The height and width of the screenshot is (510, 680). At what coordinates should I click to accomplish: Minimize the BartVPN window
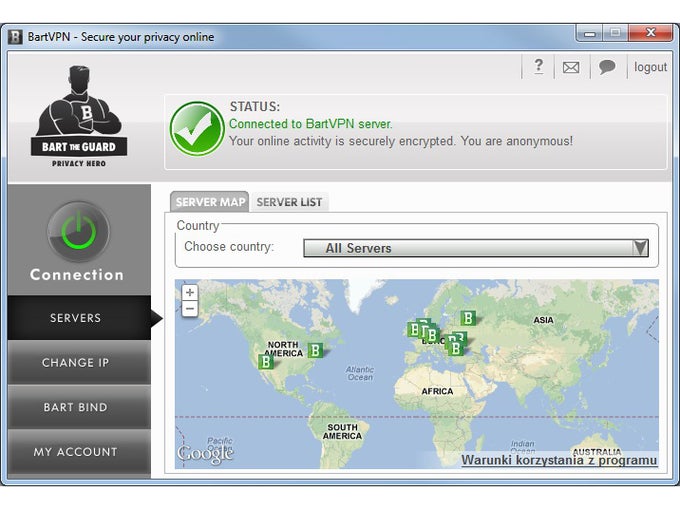click(590, 33)
